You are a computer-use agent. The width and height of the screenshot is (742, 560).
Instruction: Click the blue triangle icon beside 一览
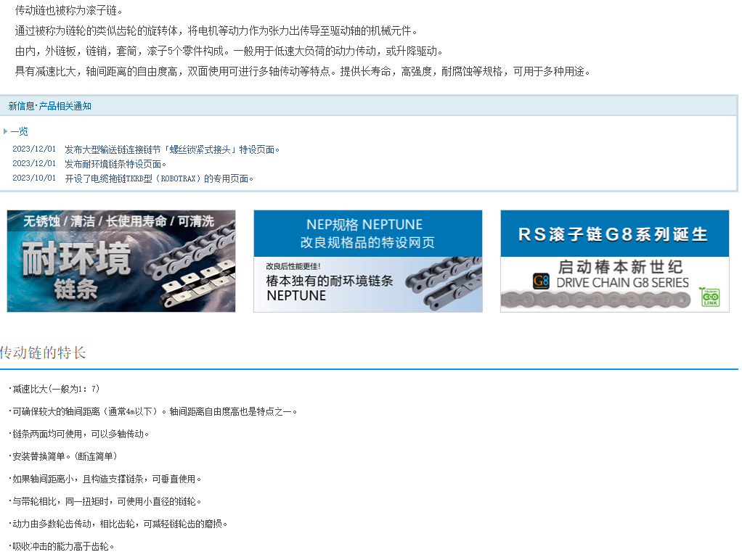(x=7, y=131)
